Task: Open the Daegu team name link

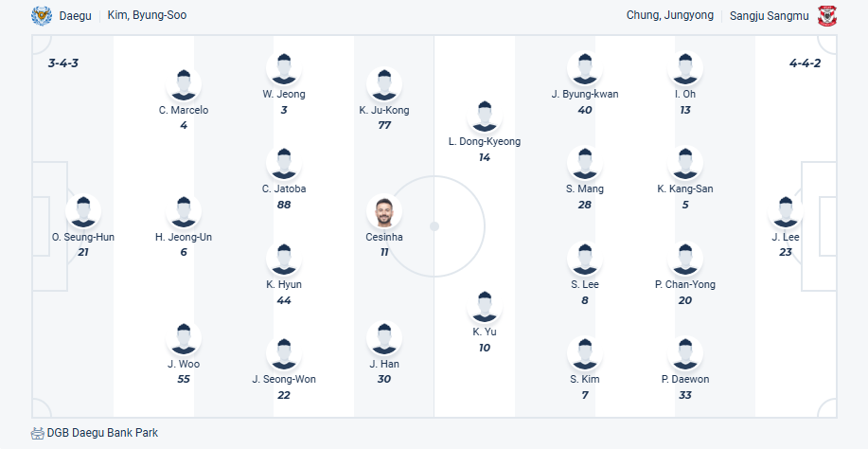Action: pos(76,16)
